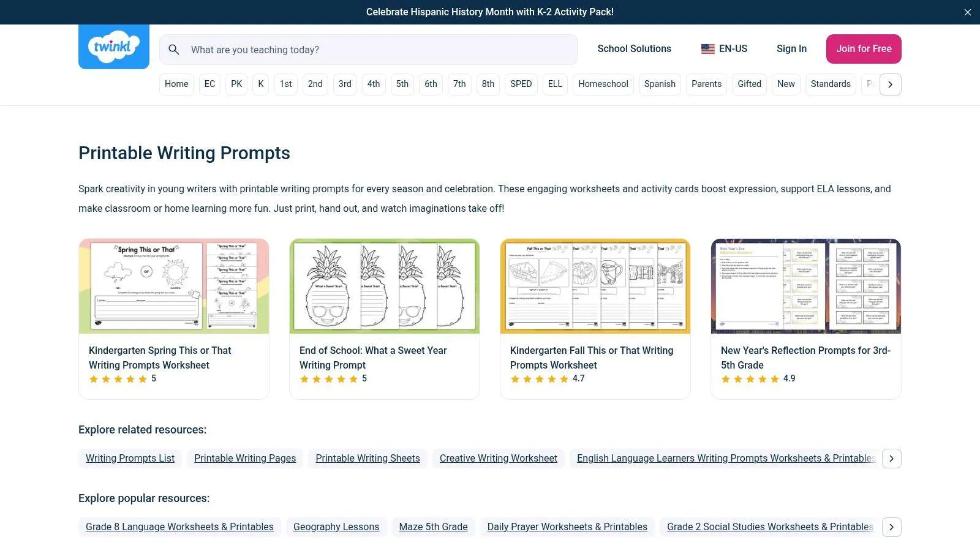Follow the Printable Writing Pages link
Viewport: 980px width, 551px height.
[x=245, y=459]
